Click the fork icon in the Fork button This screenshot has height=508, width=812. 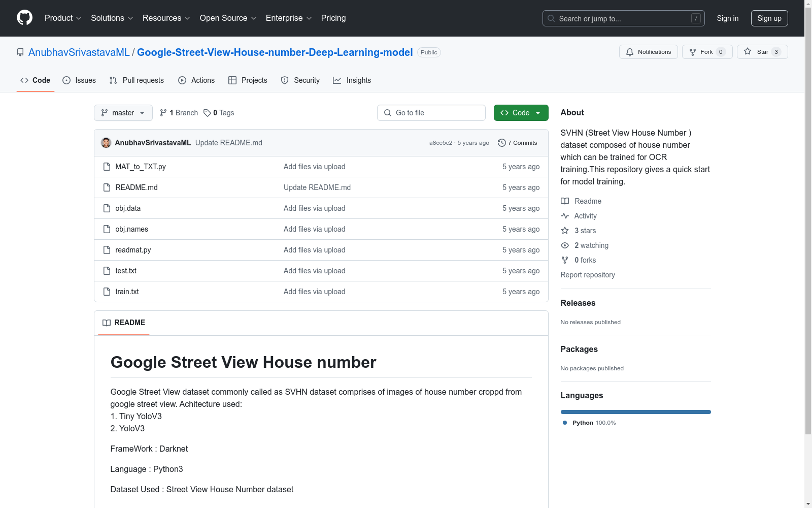click(x=693, y=52)
